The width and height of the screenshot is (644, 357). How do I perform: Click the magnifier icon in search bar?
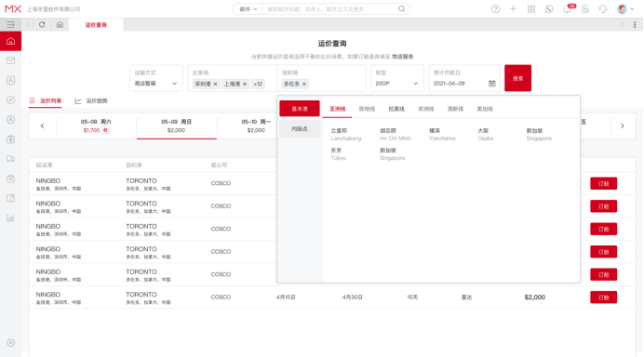[402, 8]
